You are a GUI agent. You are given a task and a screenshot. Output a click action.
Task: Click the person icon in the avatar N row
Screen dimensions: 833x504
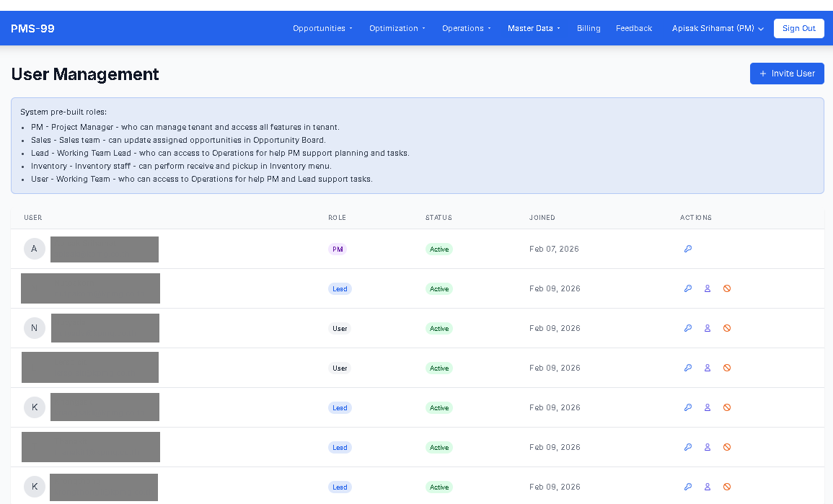pyautogui.click(x=708, y=328)
